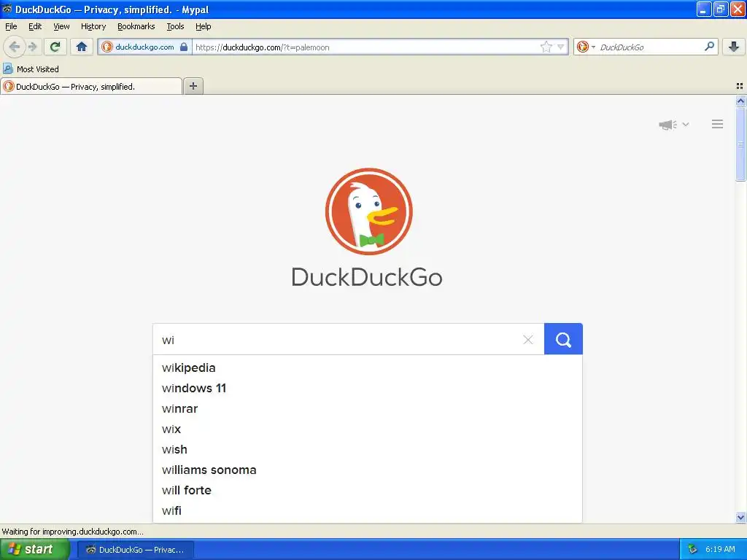This screenshot has width=747, height=560.
Task: Reload the page with the refresh icon
Action: (x=55, y=47)
